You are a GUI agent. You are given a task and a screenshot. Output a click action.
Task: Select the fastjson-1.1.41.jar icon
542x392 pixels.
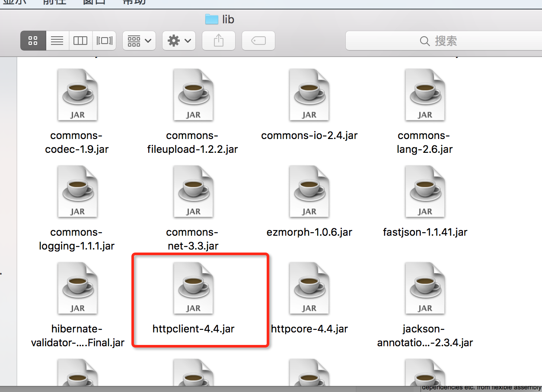[x=425, y=192]
